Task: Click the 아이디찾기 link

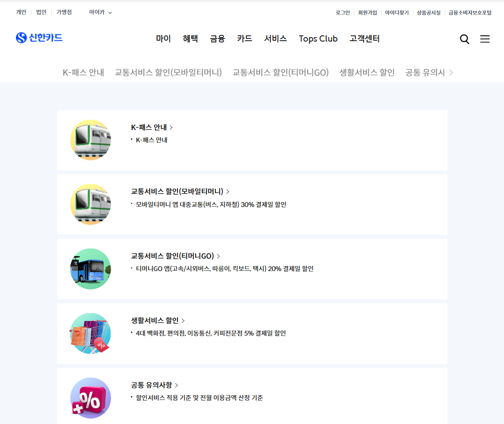Action: [397, 12]
